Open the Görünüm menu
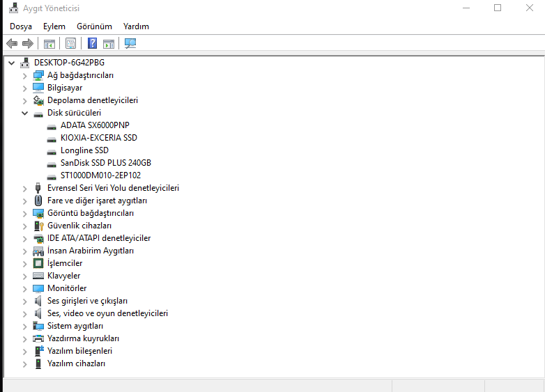Image resolution: width=545 pixels, height=392 pixels. point(94,26)
